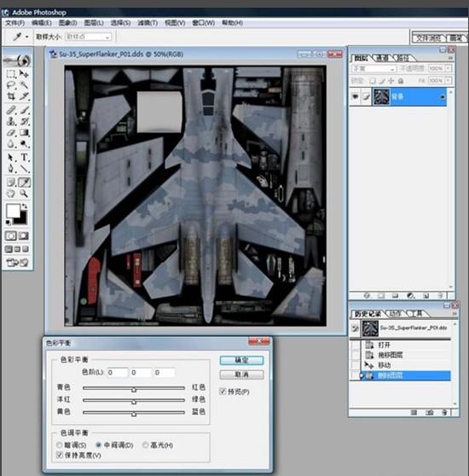Select the Type tool
The width and height of the screenshot is (469, 476).
24,157
